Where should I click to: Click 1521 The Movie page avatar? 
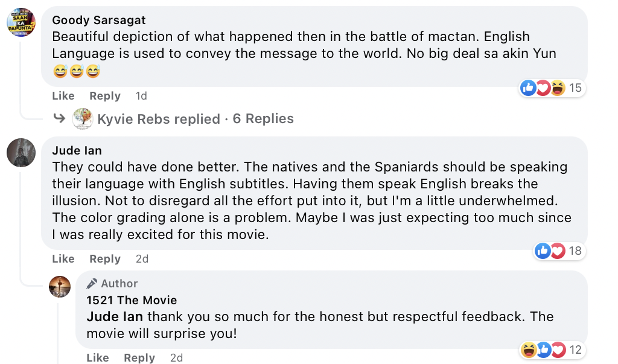(x=60, y=286)
